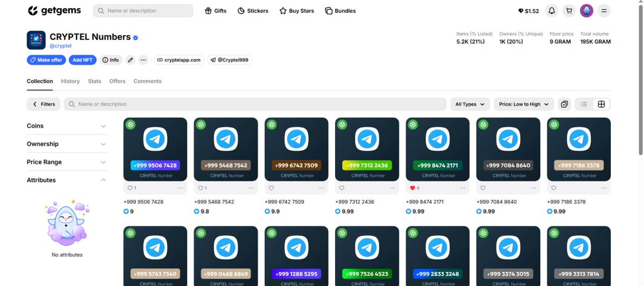
Task: Open options dots on +999 9506 7428 card
Action: [180, 188]
